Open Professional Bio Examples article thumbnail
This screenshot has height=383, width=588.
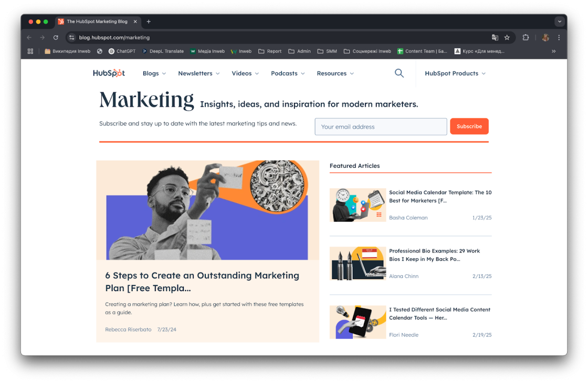point(358,263)
